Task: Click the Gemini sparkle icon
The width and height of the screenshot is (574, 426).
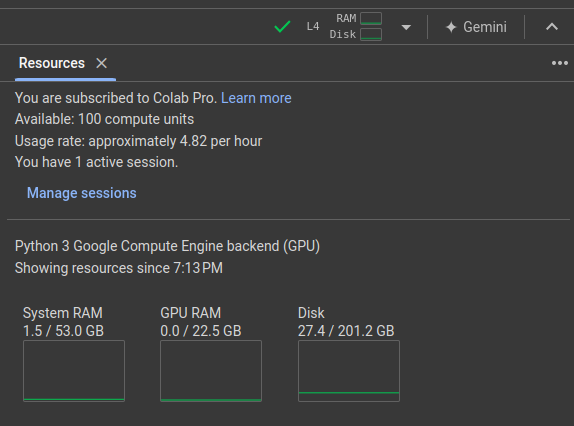Action: point(451,27)
